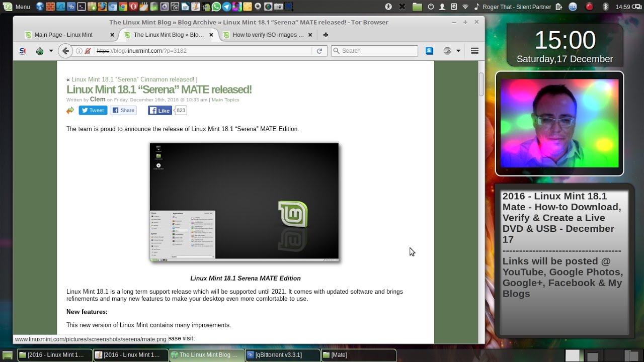Click the 14:59 panel clock
Image resolution: width=644 pixels, height=362 pixels.
[x=623, y=7]
